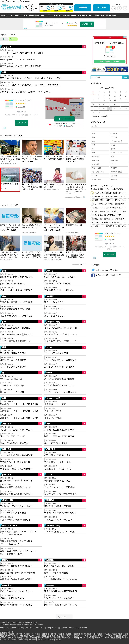This screenshot has width=129, height=644.
Task: Open the ゴルフ genre button
Action: click(119, 164)
